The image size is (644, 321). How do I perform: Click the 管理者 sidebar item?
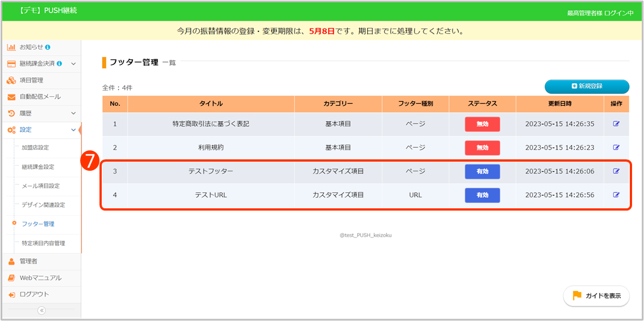tap(28, 261)
